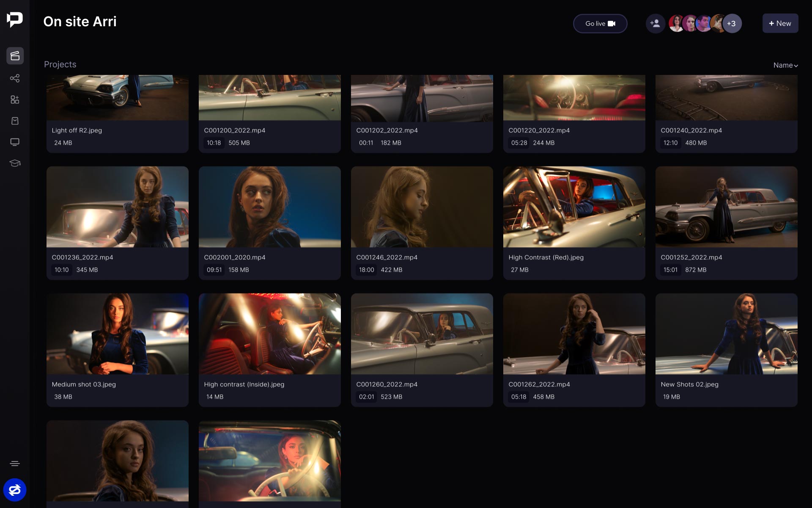Open the app logo home icon

coord(15,19)
